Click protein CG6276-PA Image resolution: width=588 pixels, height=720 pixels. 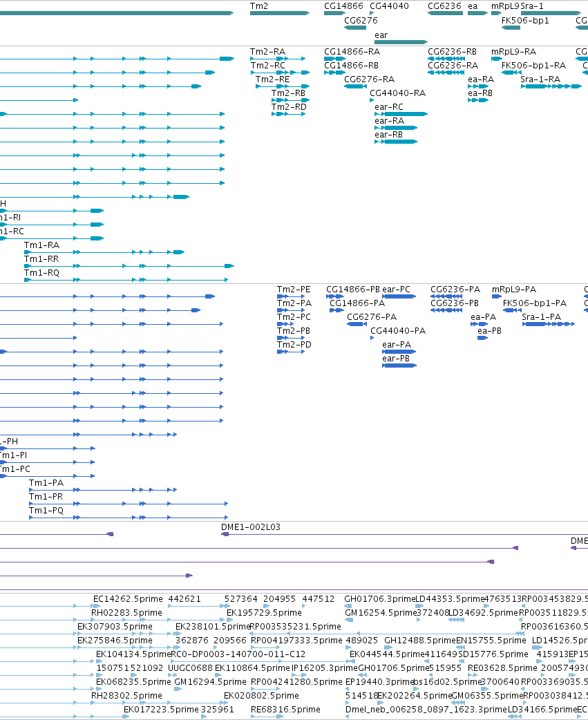357,324
